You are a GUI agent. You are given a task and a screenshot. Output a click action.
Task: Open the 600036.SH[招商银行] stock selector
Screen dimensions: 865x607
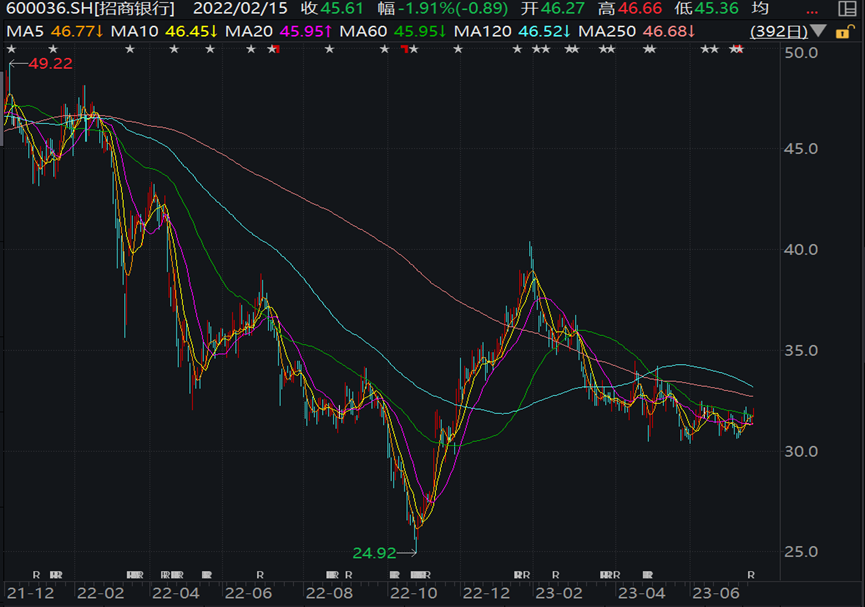coord(90,9)
